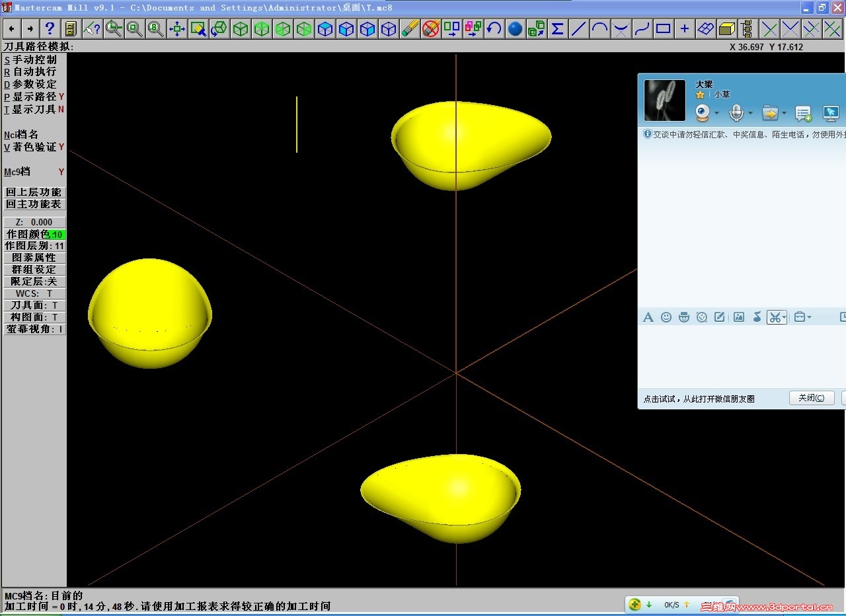
Task: Click the Z: 0.000 depth button
Action: click(x=34, y=222)
